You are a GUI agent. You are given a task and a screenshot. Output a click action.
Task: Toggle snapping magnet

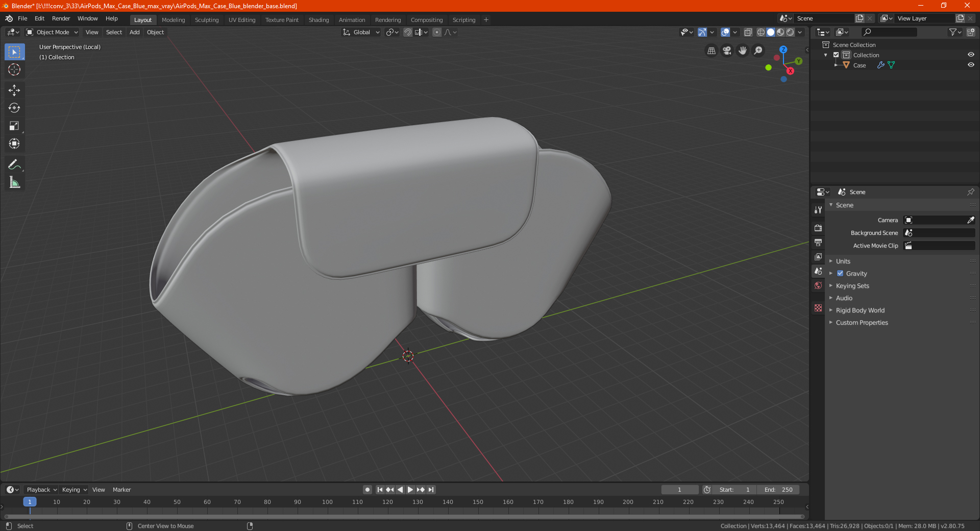408,32
